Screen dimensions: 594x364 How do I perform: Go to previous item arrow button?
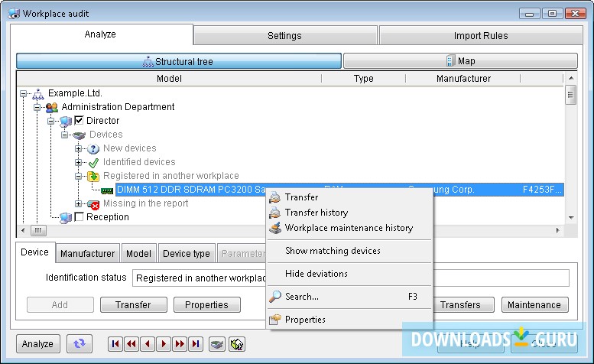pyautogui.click(x=148, y=344)
